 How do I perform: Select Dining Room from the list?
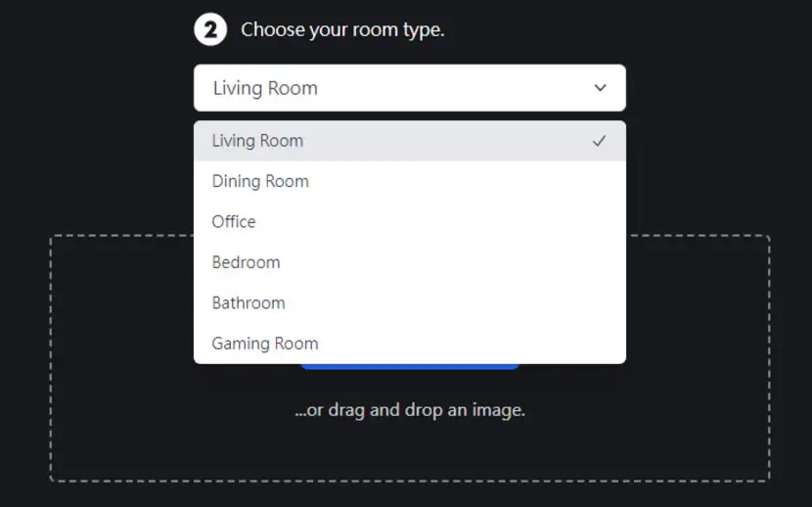tap(410, 181)
